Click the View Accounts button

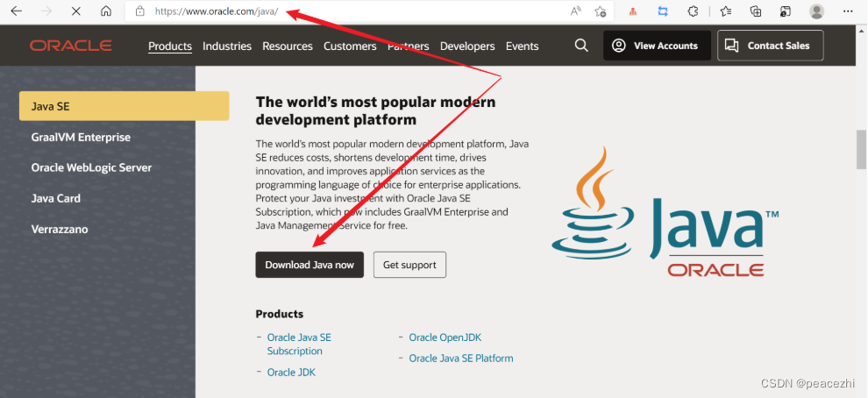tap(657, 46)
